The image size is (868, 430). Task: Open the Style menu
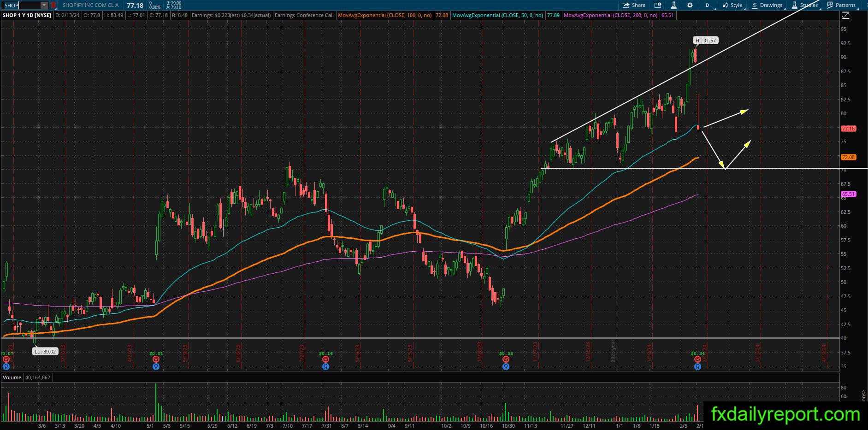(x=732, y=5)
